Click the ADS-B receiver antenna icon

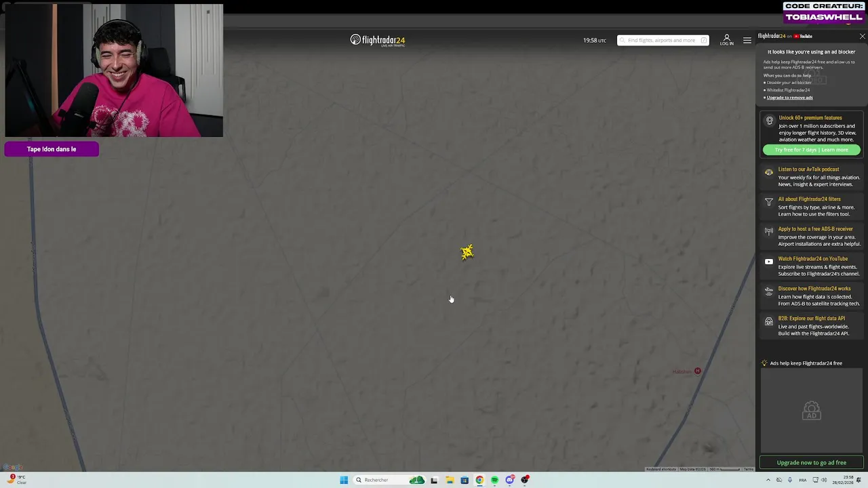(768, 232)
